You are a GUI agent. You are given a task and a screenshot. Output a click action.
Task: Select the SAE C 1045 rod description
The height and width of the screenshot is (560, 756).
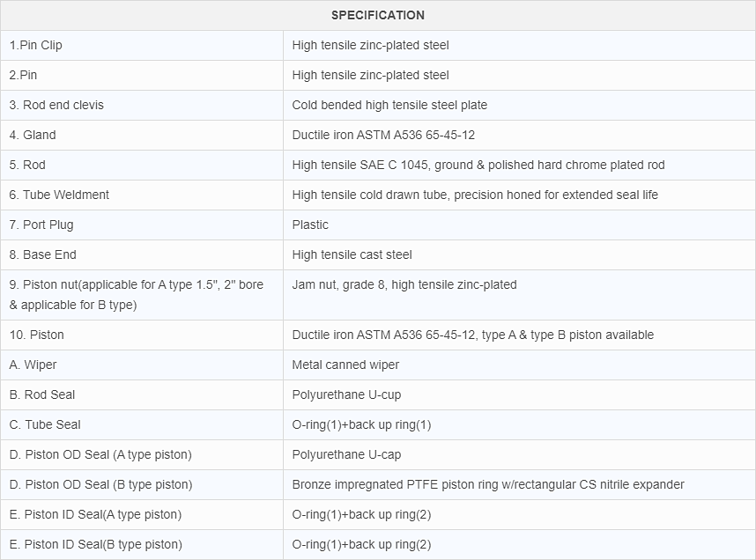tap(478, 165)
